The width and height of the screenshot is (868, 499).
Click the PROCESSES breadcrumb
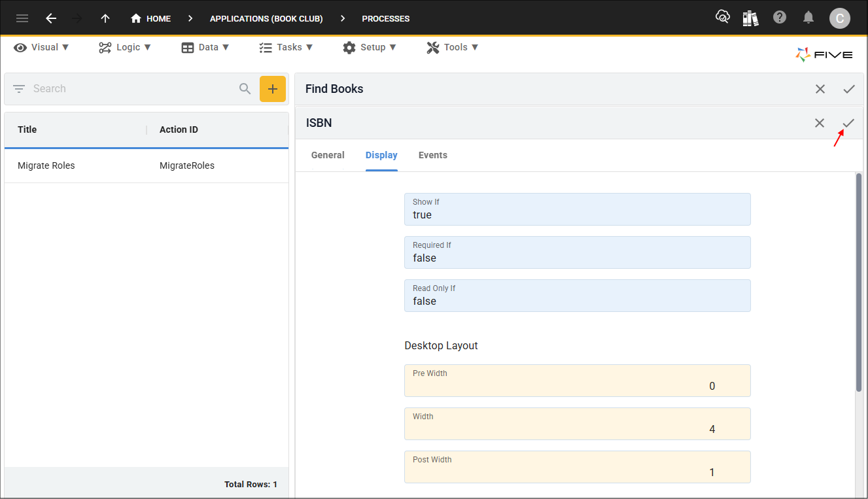click(x=386, y=18)
